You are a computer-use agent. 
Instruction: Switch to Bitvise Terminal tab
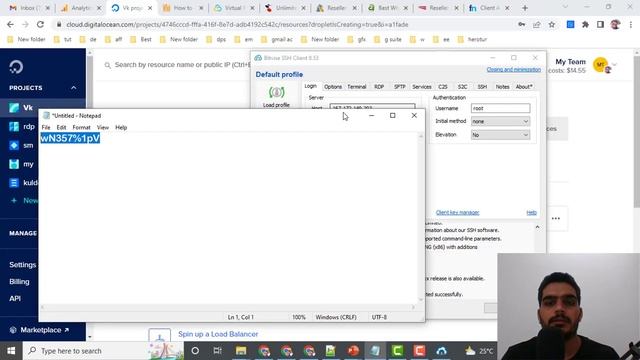[x=357, y=87]
